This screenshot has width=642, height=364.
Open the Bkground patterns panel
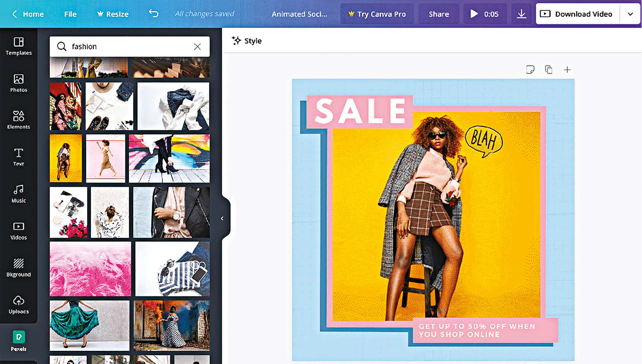click(x=19, y=268)
